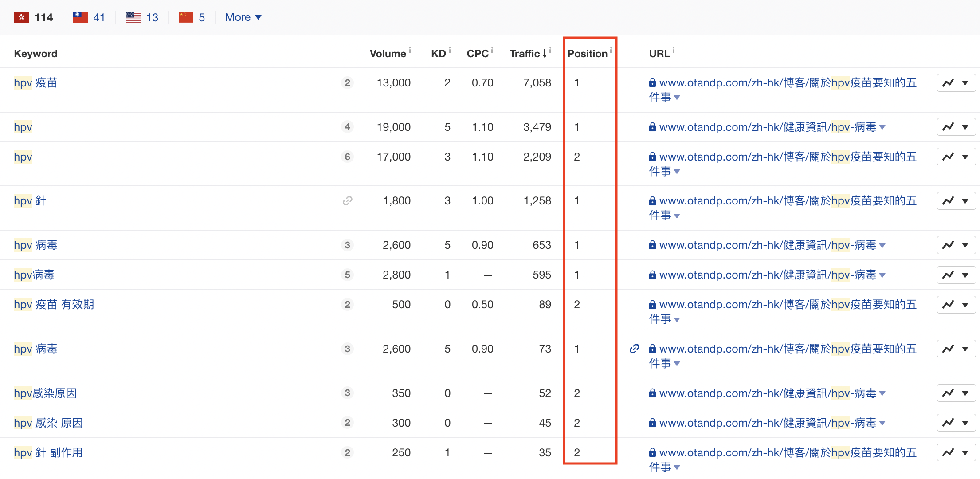
Task: Open the trend chart for hpv 疫苗
Action: pos(948,82)
